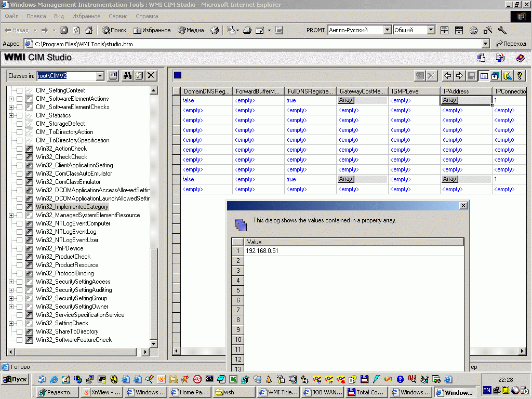
Task: Click the Назад back button
Action: (x=17, y=30)
